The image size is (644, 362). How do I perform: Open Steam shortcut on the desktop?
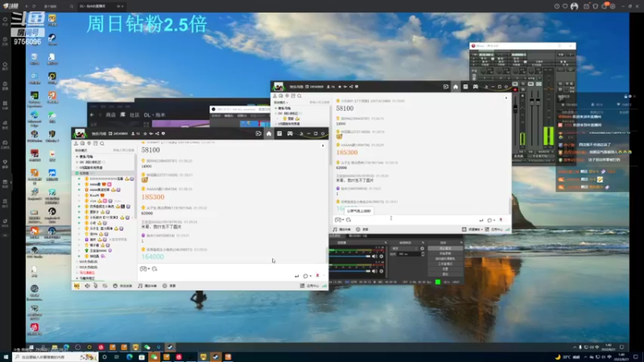(52, 38)
